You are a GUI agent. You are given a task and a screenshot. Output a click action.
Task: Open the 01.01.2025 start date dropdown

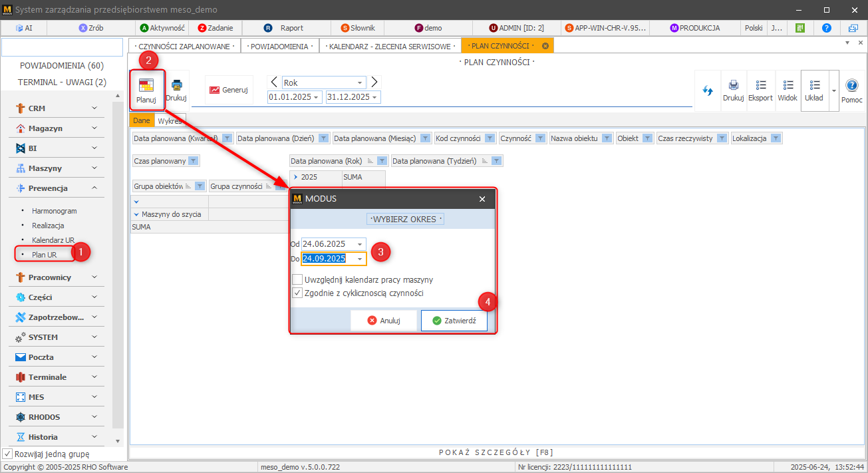point(315,97)
